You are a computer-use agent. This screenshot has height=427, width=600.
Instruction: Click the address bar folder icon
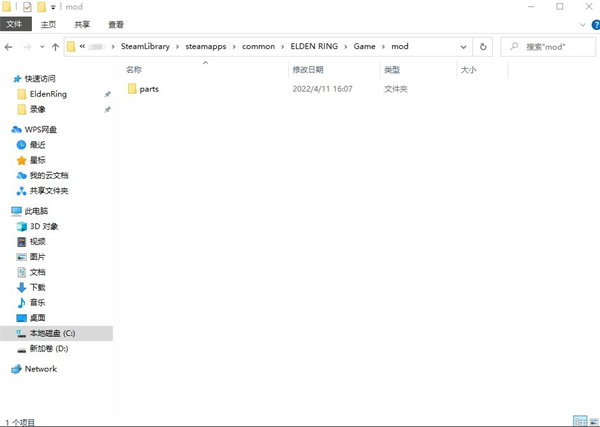(71, 47)
